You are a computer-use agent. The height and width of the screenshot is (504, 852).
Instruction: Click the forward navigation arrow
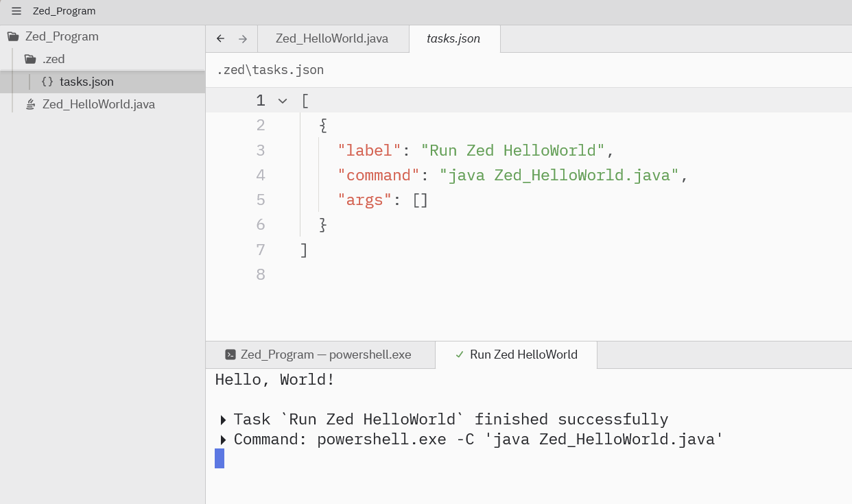[242, 38]
